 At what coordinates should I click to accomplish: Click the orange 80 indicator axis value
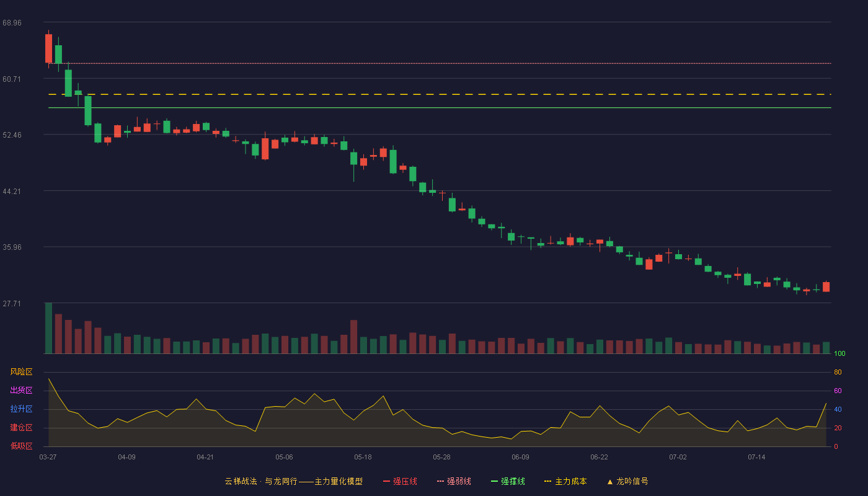pyautogui.click(x=838, y=372)
